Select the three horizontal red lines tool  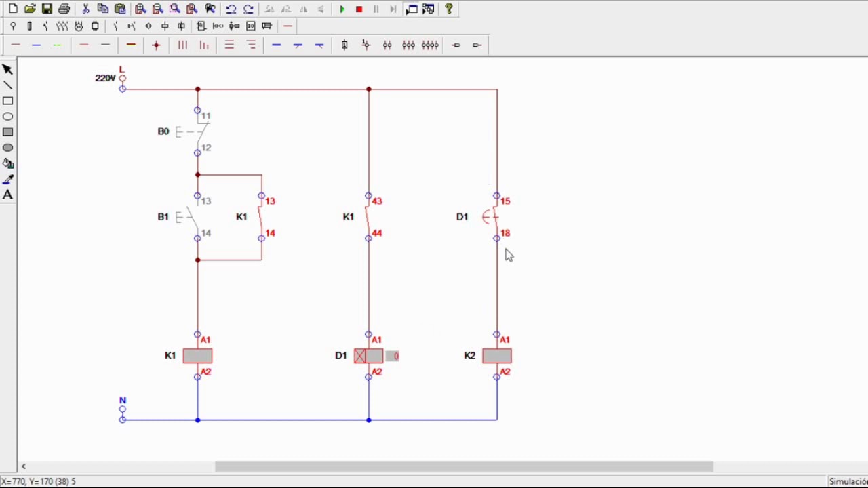pos(229,45)
